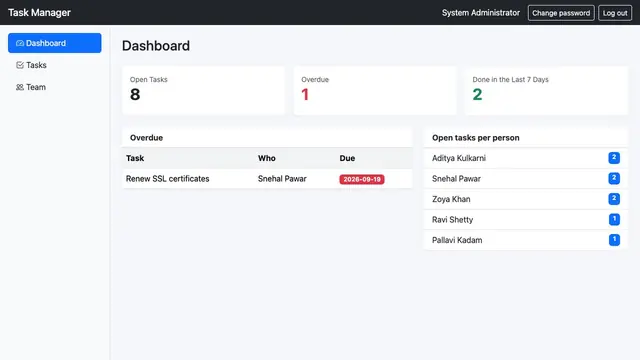The height and width of the screenshot is (360, 640).
Task: Click the System Administrator user name
Action: tap(481, 13)
